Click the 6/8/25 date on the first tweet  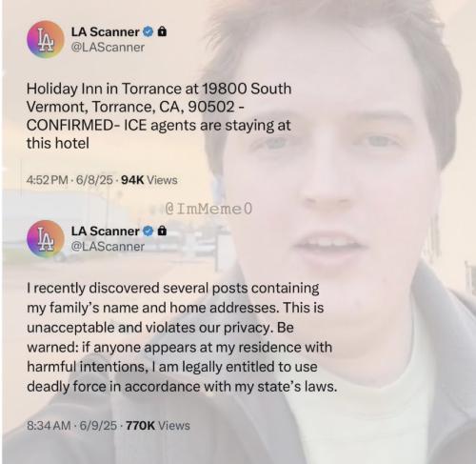point(94,180)
